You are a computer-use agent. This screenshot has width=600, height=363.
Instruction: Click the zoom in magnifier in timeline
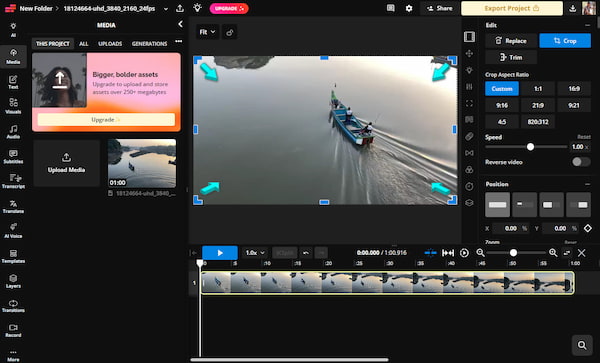click(553, 252)
